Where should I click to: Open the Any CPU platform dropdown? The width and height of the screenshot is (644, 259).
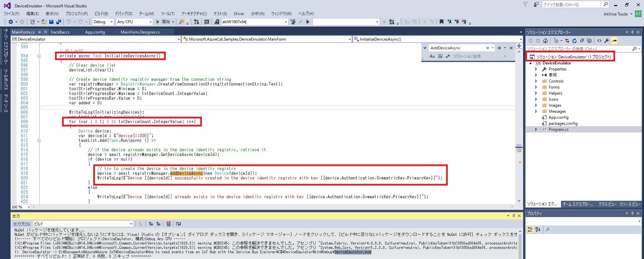[135, 22]
